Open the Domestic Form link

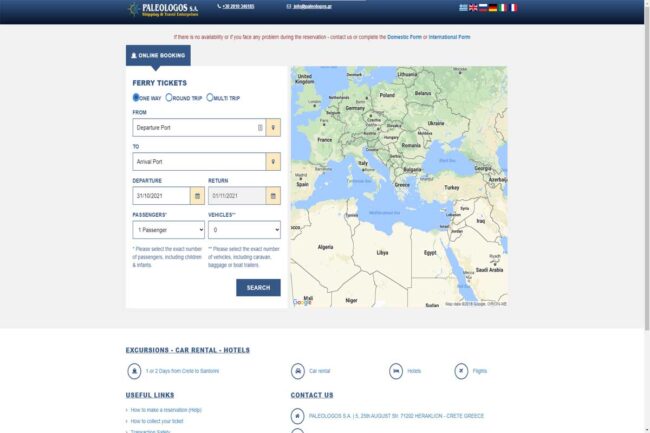tap(404, 37)
